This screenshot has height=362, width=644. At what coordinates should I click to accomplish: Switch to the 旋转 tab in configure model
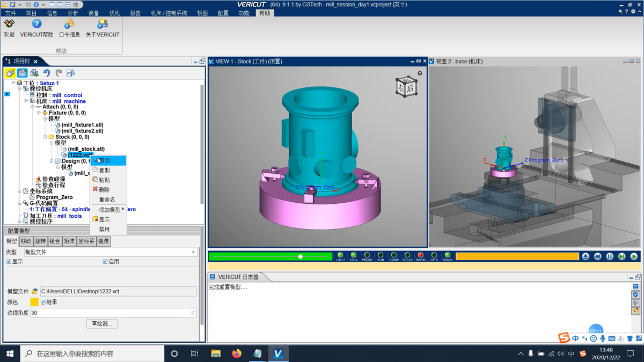coord(40,241)
